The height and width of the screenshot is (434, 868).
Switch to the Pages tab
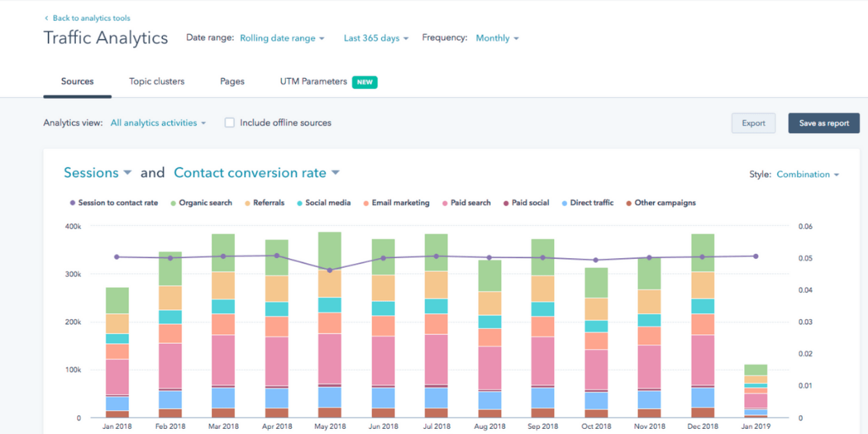(x=232, y=82)
